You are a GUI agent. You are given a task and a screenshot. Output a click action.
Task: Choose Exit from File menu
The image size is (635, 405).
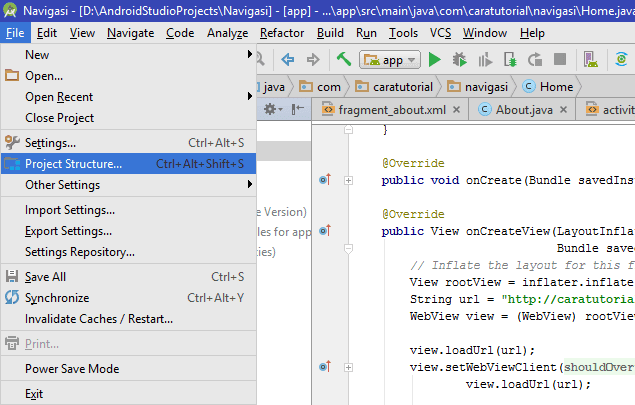[x=128, y=394]
